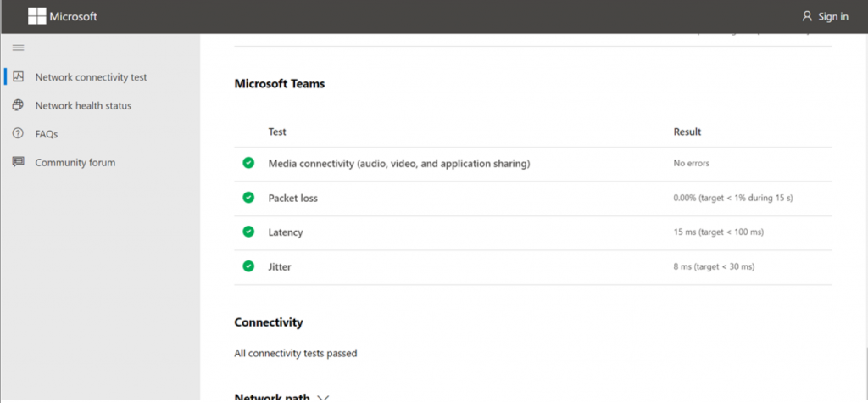Click green check icon beside Jitter
Screen dimensions: 868x403
248,266
